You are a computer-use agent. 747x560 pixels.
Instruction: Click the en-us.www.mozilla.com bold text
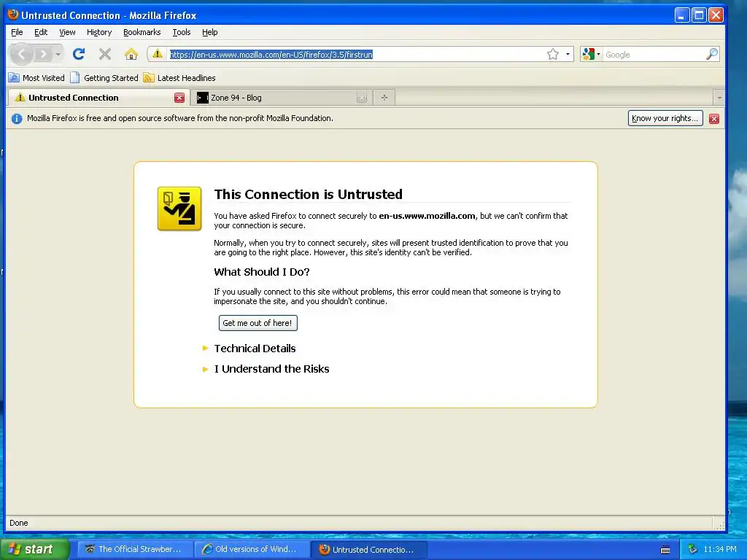(427, 216)
